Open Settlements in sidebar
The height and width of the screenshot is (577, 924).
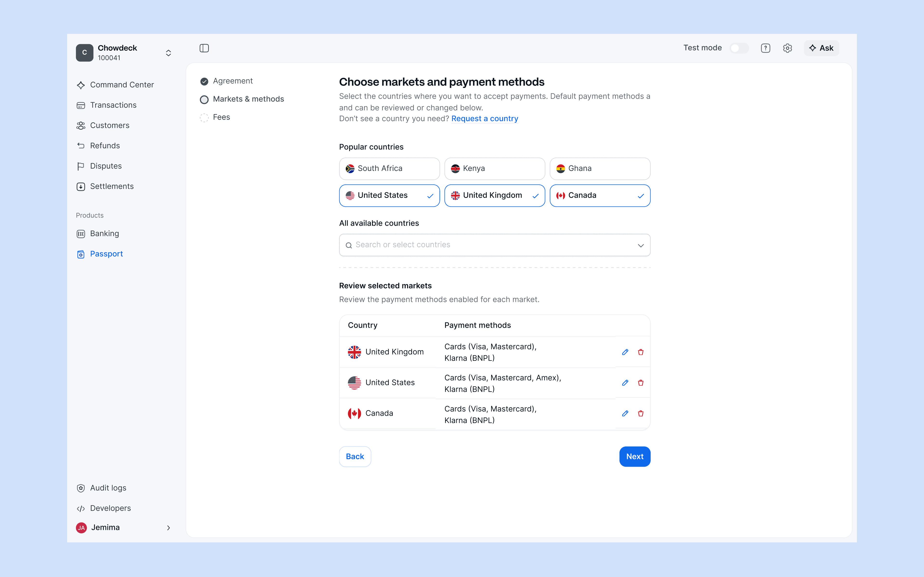[111, 186]
